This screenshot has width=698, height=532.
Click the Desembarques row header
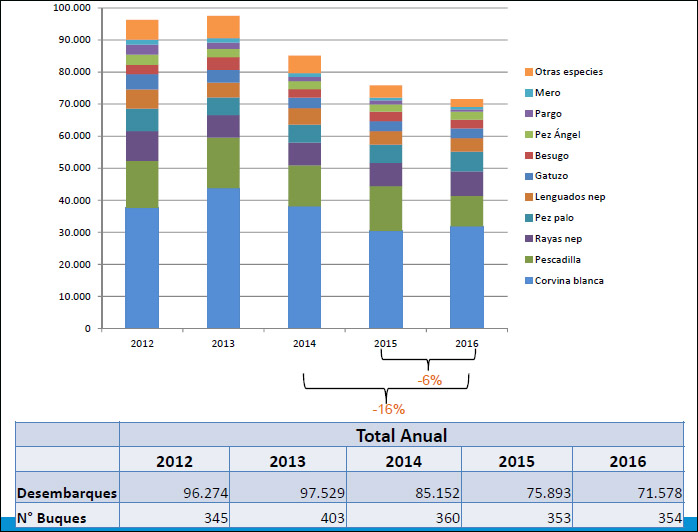(67, 493)
